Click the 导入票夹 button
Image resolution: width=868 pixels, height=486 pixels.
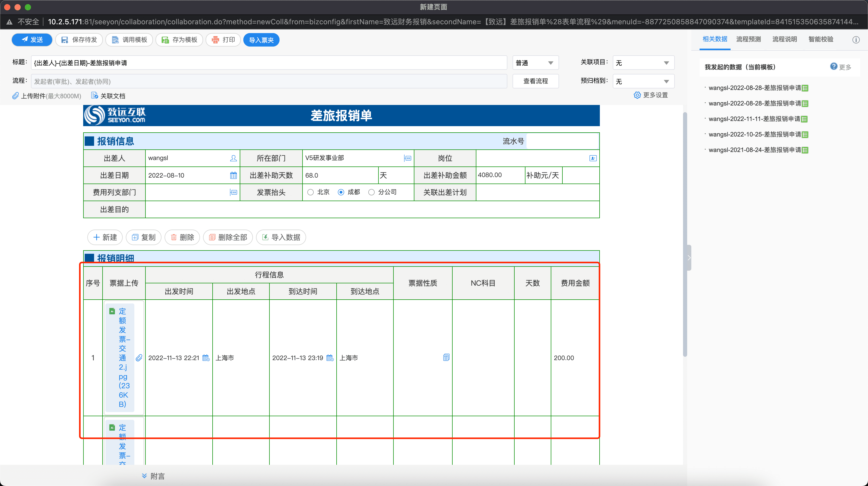click(261, 40)
